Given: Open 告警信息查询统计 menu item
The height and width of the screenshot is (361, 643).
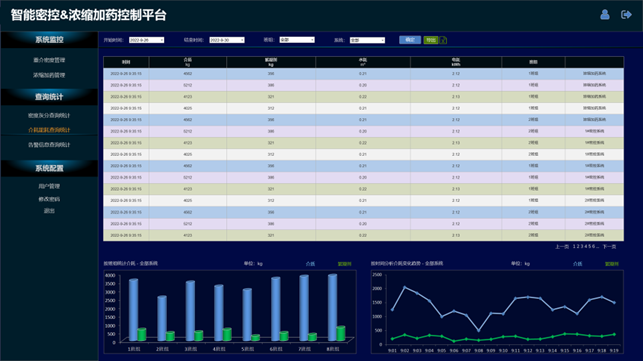Looking at the screenshot, I should click(49, 145).
